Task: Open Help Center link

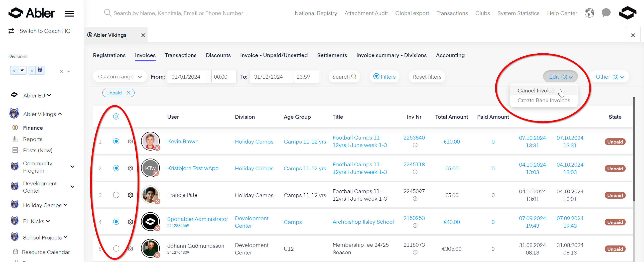Action: (x=562, y=13)
